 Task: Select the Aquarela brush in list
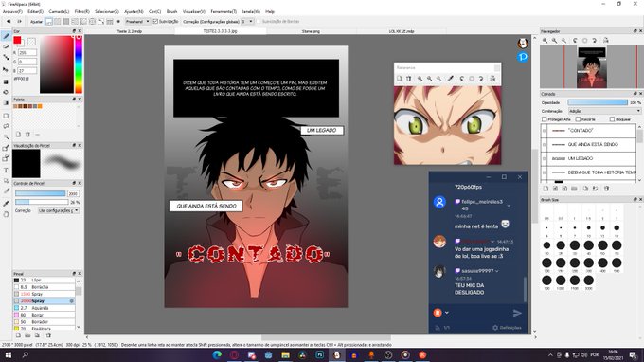pyautogui.click(x=45, y=308)
